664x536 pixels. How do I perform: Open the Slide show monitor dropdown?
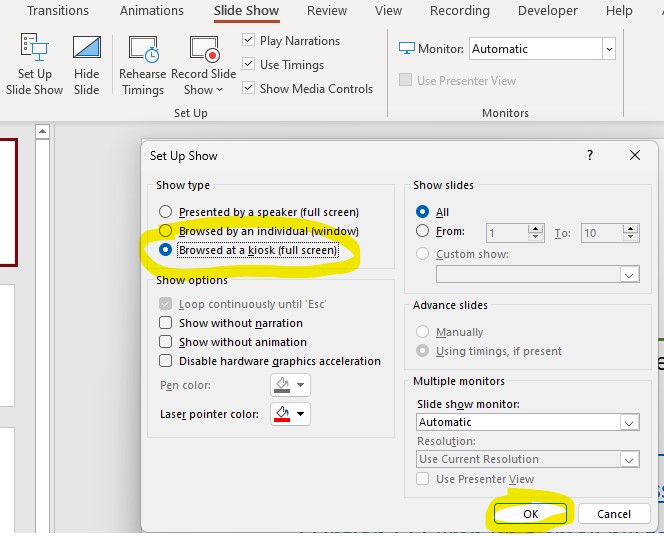point(629,423)
